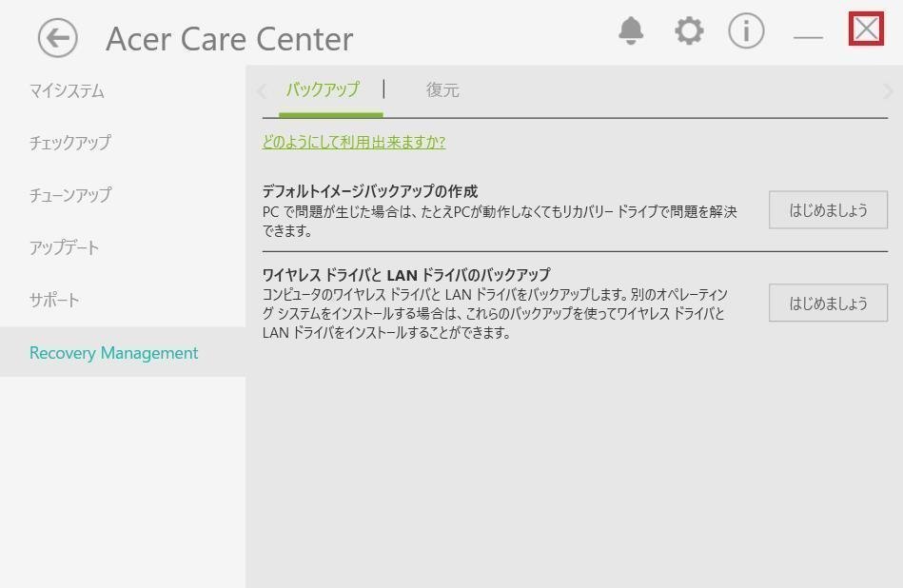Open settings gear icon
Image resolution: width=903 pixels, height=588 pixels.
pyautogui.click(x=689, y=30)
